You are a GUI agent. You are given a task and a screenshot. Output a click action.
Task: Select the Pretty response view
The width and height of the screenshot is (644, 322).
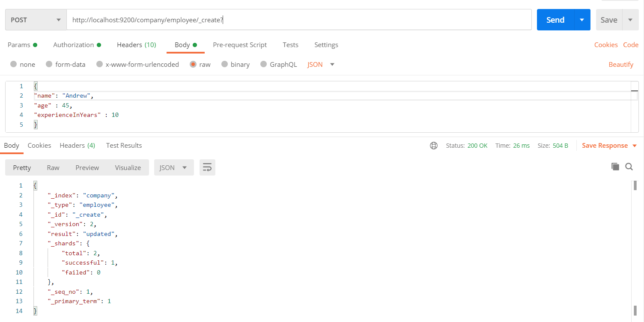click(x=22, y=167)
